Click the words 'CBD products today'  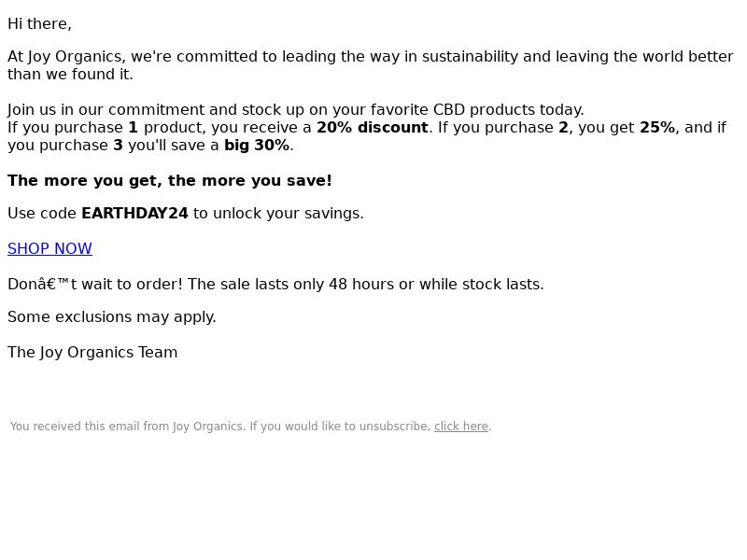point(507,109)
